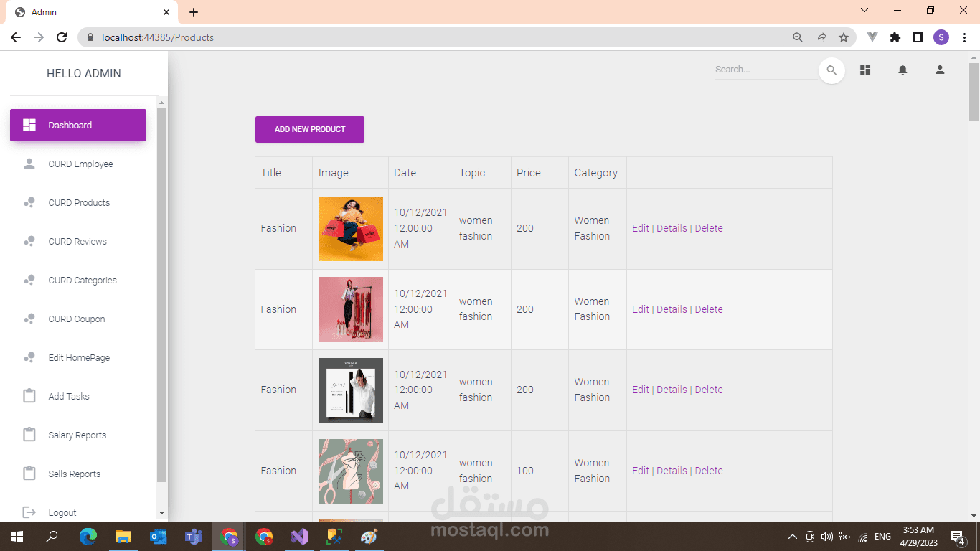980x551 pixels.
Task: Click the bubble icon beside CURD Categories
Action: [29, 280]
